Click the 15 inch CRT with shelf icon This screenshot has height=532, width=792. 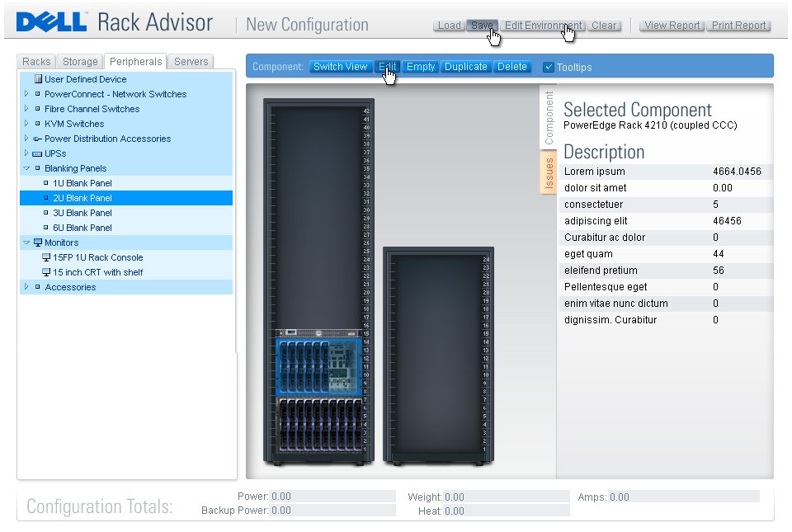coord(46,272)
